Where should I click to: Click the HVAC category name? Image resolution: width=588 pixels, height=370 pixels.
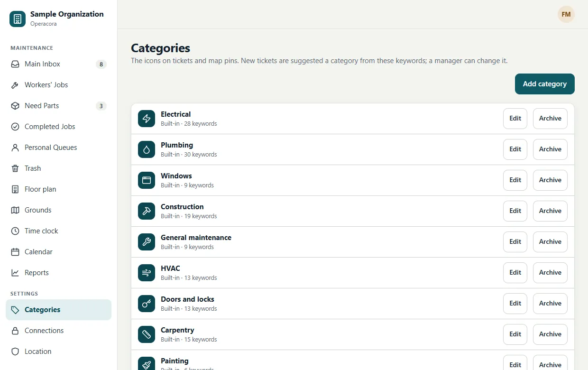(170, 268)
